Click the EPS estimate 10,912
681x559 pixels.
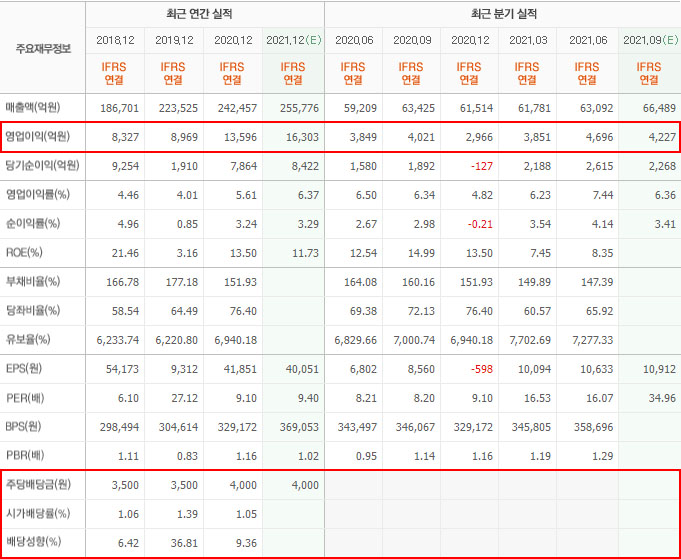(x=659, y=369)
